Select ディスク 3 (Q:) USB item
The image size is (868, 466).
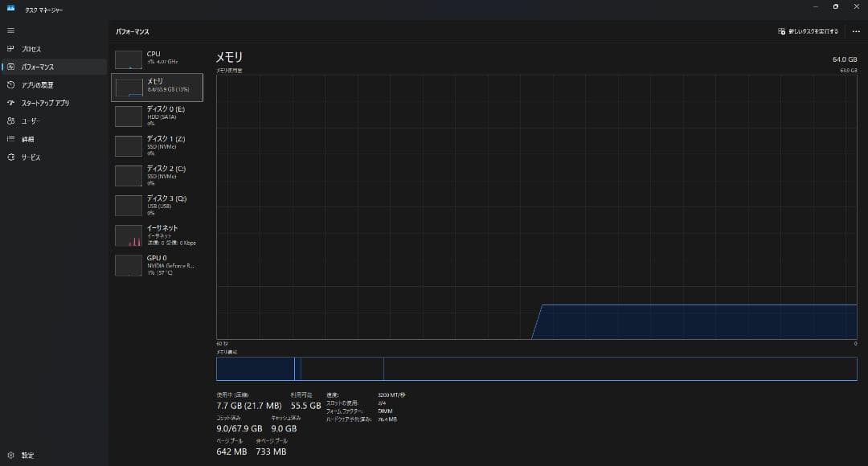(x=158, y=206)
